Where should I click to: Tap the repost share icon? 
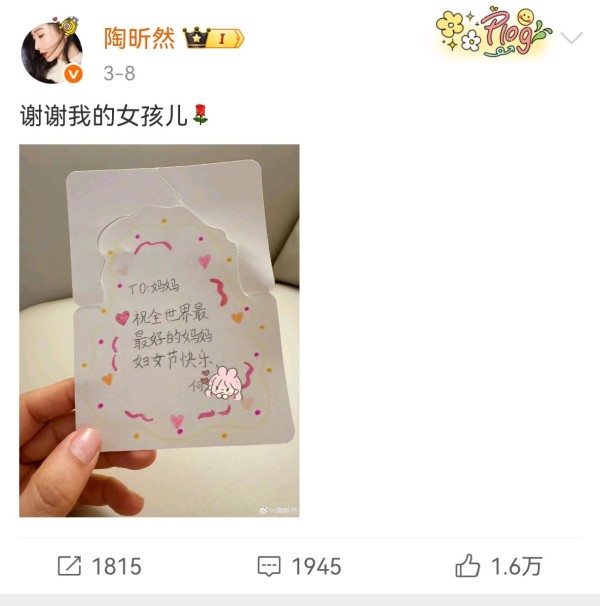tap(69, 566)
